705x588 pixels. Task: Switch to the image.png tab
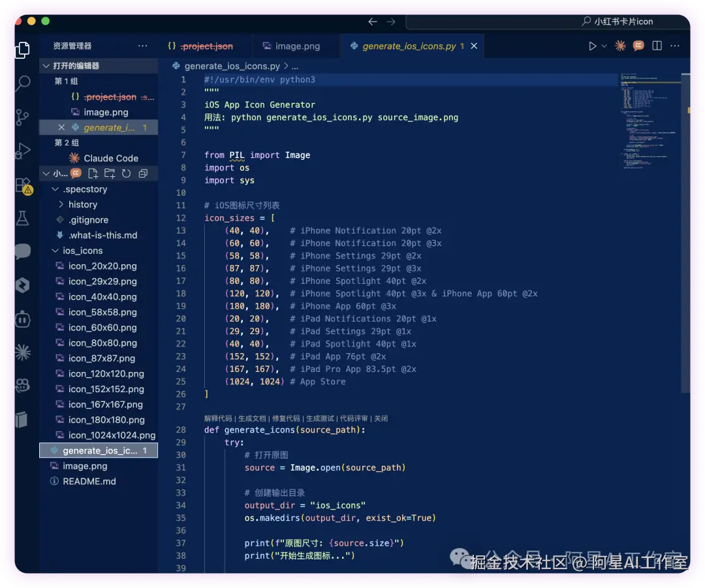[297, 46]
